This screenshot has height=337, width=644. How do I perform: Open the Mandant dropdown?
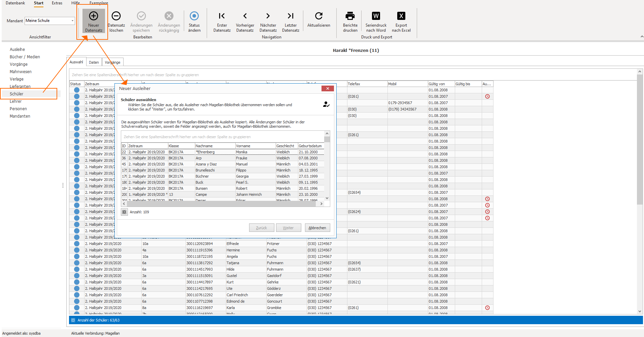coord(72,21)
